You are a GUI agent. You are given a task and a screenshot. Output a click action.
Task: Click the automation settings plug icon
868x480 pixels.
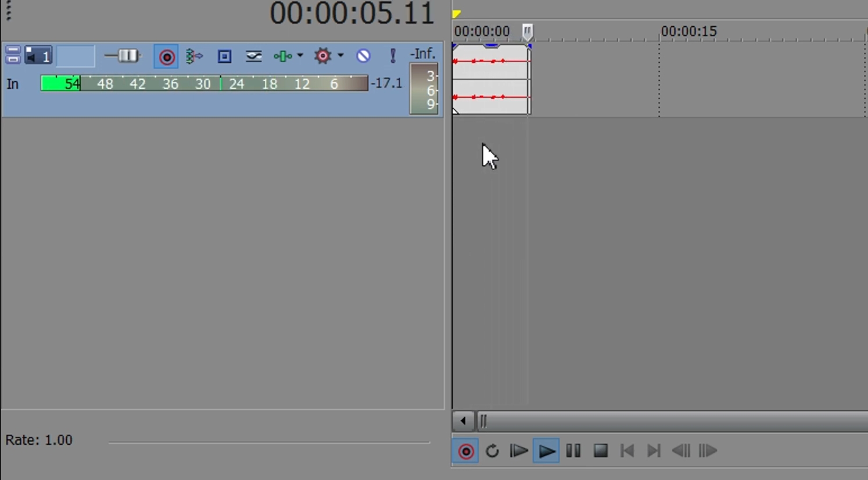[283, 56]
